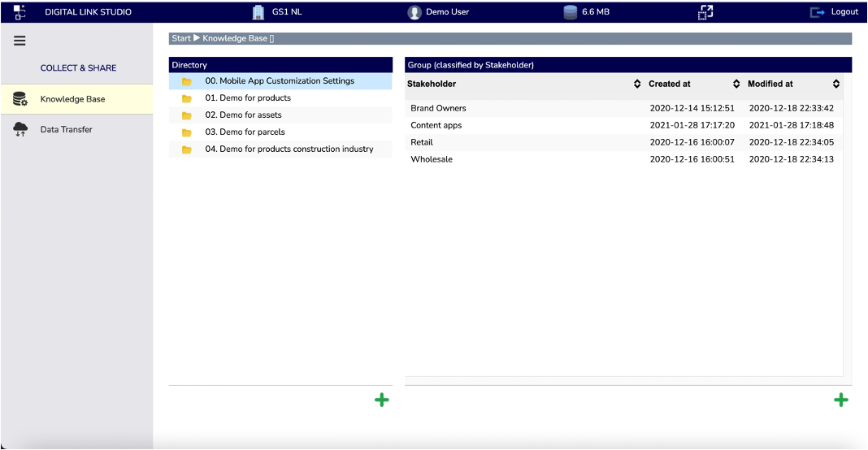Open Knowledge Base in sidebar

(77, 99)
